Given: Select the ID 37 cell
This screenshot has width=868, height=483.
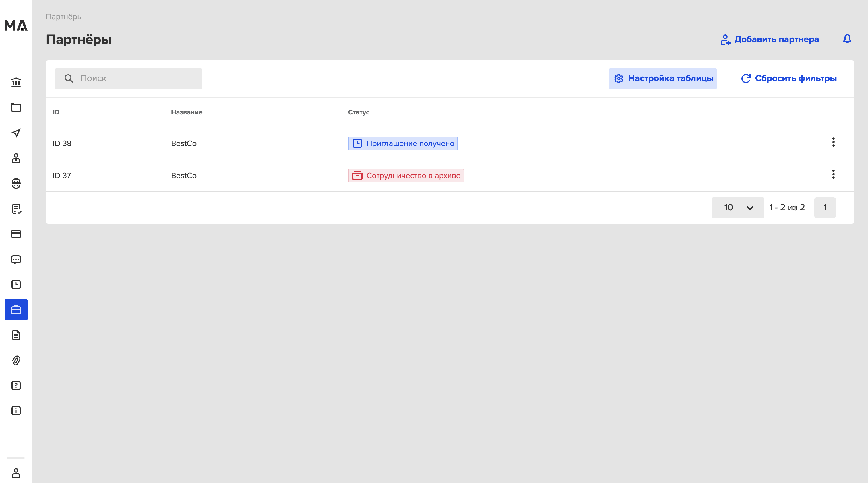Looking at the screenshot, I should point(62,175).
